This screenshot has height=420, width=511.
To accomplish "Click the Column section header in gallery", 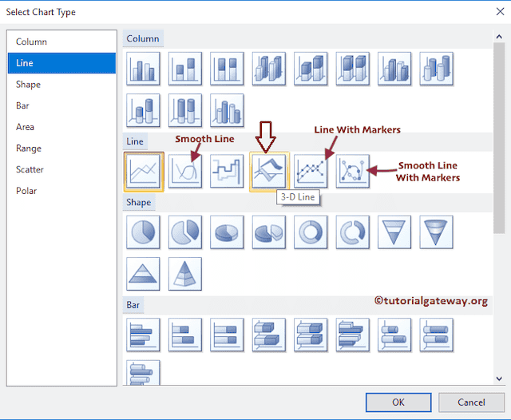I will click(x=143, y=39).
